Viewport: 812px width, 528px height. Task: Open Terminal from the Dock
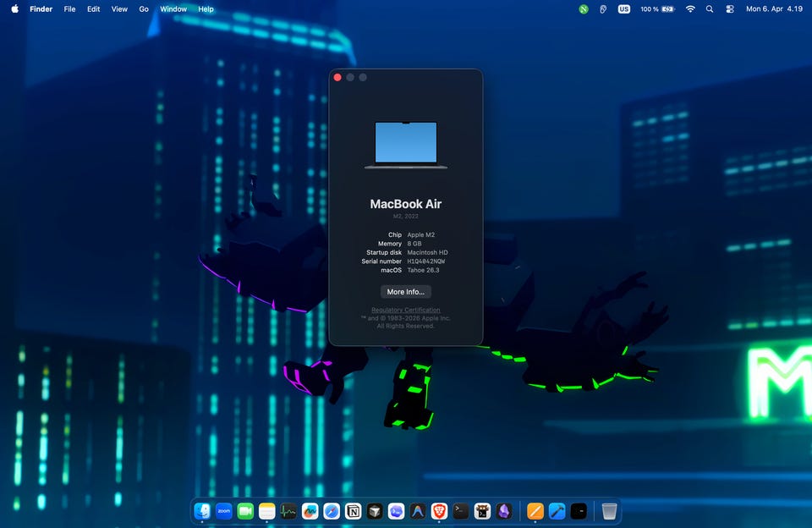[461, 511]
